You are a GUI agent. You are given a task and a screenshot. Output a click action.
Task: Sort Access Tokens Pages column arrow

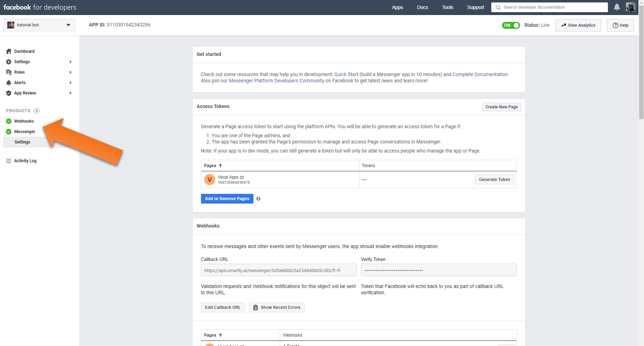[221, 166]
